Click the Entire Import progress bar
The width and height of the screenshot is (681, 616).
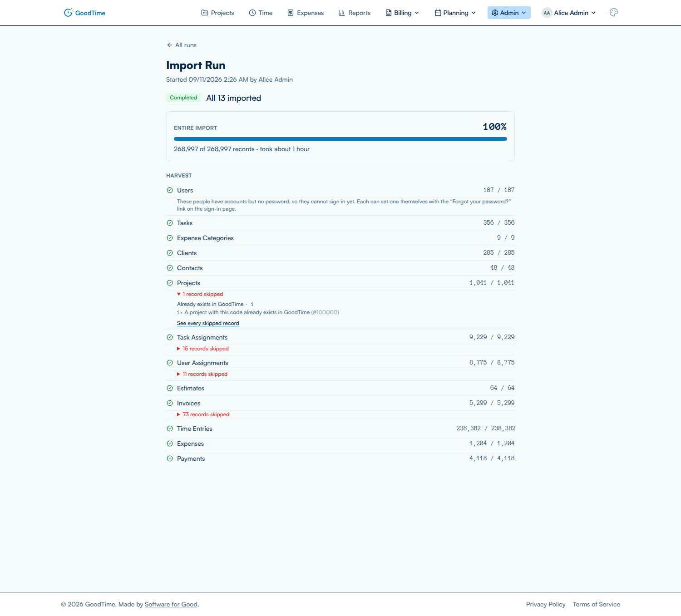tap(340, 139)
